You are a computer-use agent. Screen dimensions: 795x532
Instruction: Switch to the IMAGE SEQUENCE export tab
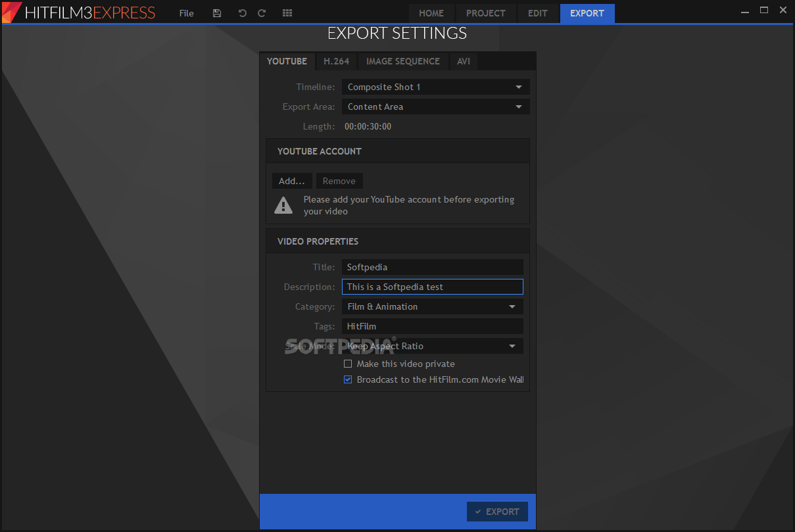(403, 61)
